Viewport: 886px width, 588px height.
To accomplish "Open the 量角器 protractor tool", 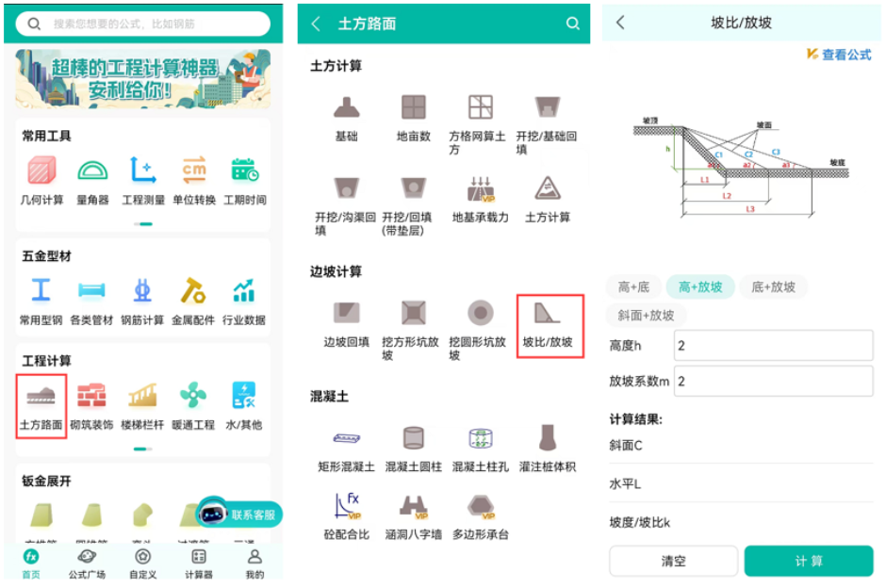I will (92, 171).
